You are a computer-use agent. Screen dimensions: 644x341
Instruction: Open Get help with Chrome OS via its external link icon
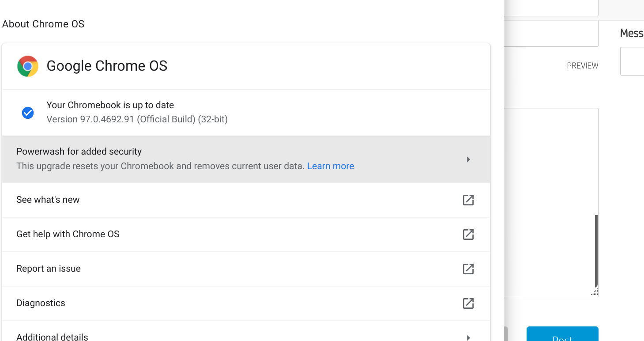pos(468,235)
